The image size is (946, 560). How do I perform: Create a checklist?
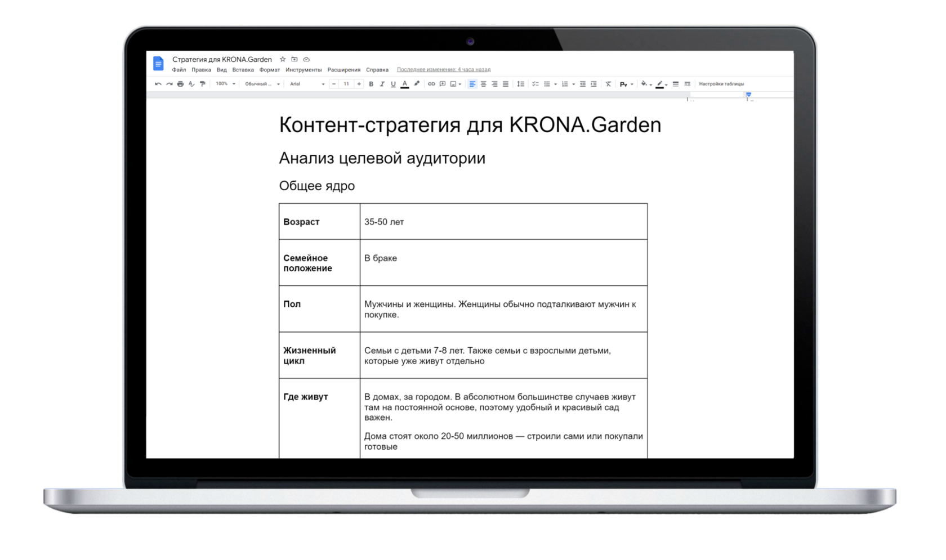point(536,84)
